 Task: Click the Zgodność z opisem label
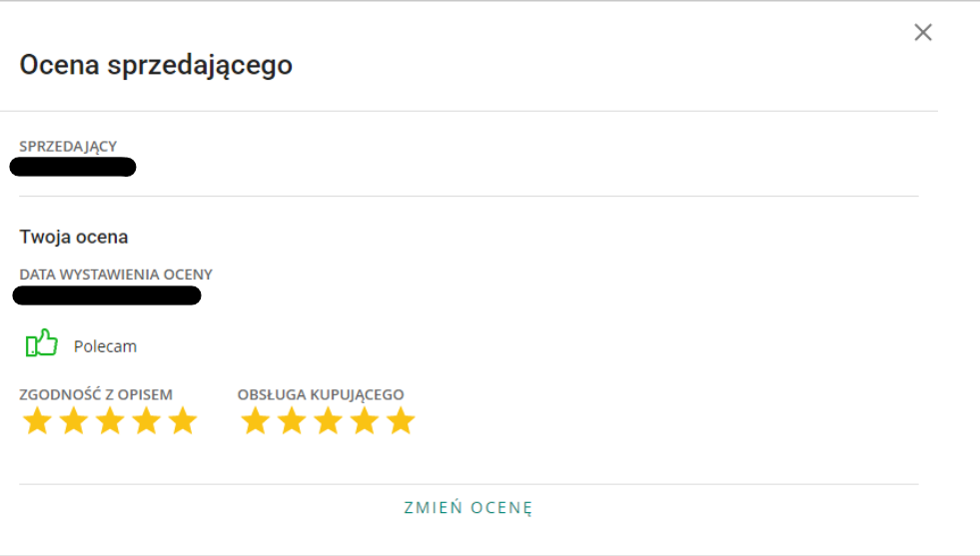pyautogui.click(x=96, y=395)
